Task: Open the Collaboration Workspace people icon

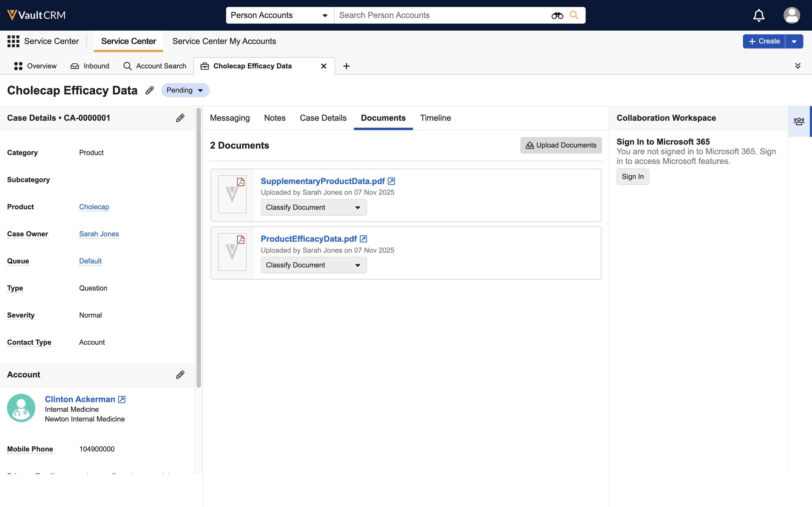Action: point(799,121)
